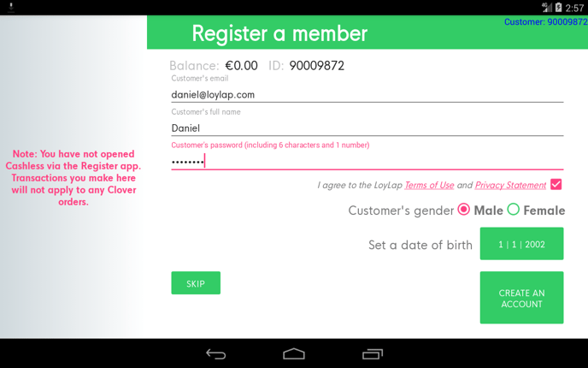Open the date of birth picker 1 | 1 | 2002

[x=521, y=243]
